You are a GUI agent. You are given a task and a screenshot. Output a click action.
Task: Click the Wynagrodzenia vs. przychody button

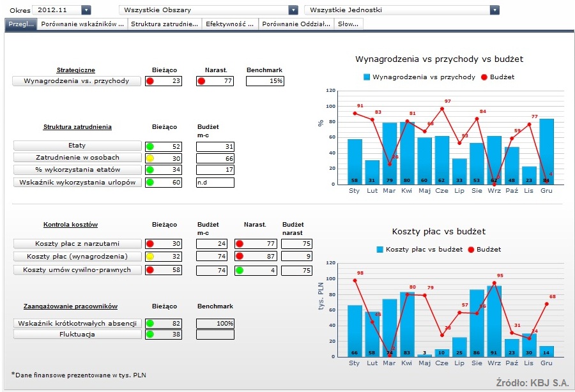77,81
